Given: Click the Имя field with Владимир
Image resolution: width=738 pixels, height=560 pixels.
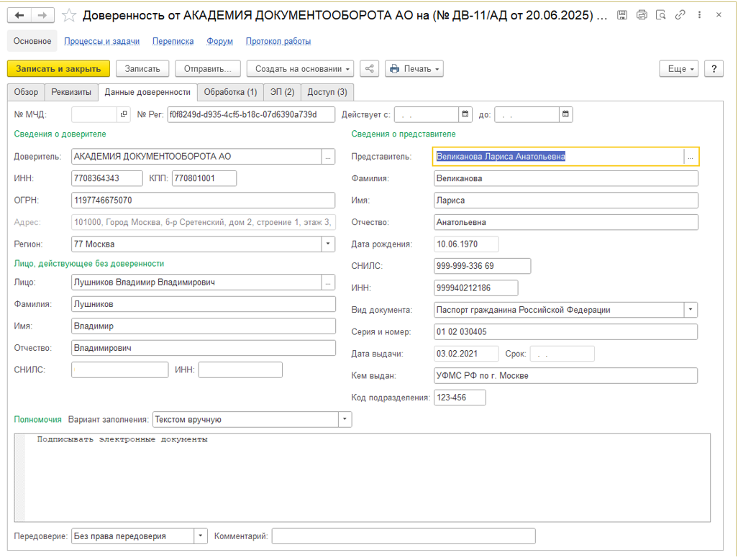Looking at the screenshot, I should coord(204,326).
